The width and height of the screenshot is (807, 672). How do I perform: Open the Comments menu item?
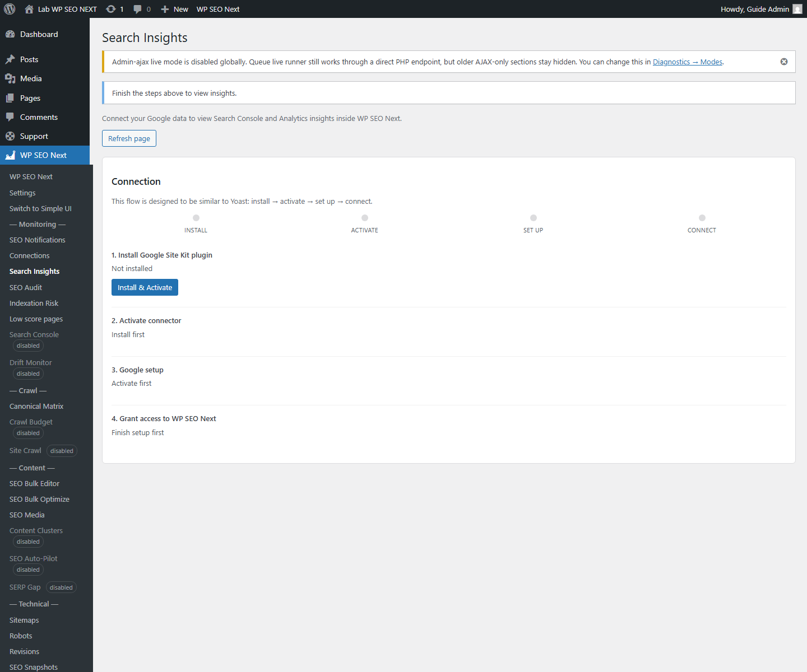pos(45,117)
